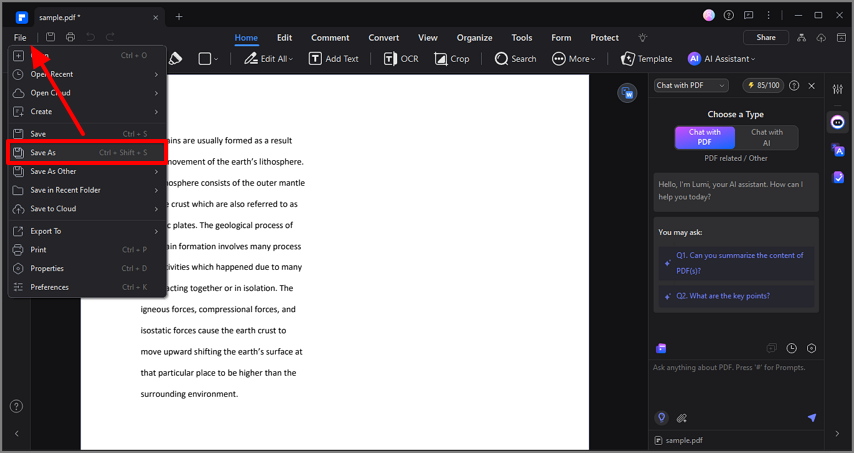Click the Add Text tool
This screenshot has width=854, height=453.
(334, 59)
